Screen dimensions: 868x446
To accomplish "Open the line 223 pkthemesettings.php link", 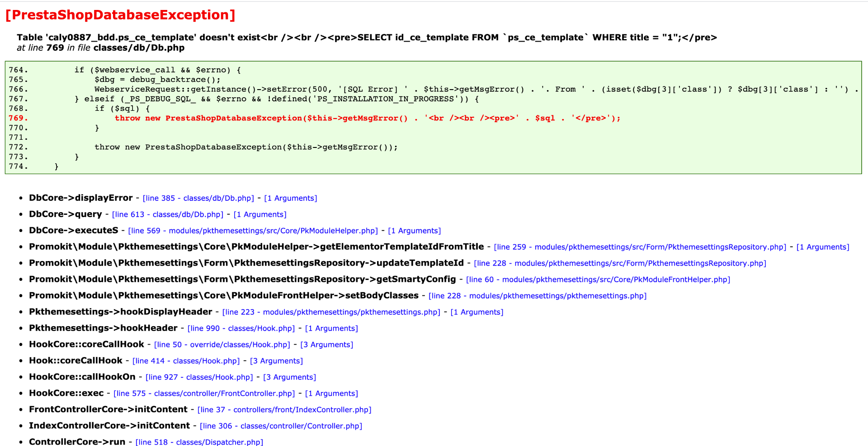I will [331, 312].
